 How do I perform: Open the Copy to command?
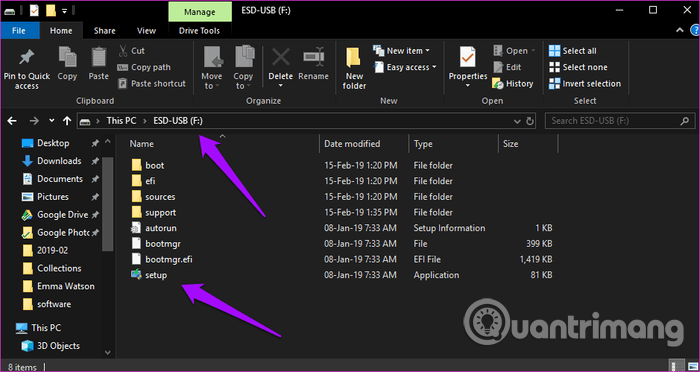tap(243, 68)
